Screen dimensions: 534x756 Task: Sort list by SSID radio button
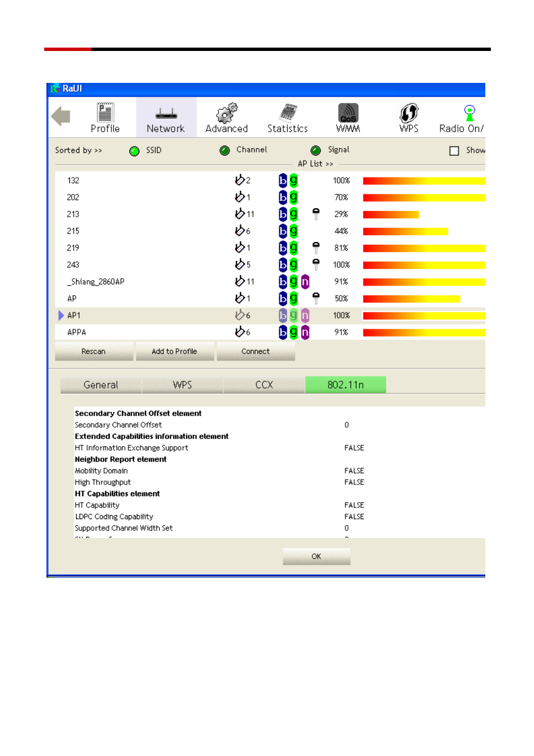(x=134, y=151)
